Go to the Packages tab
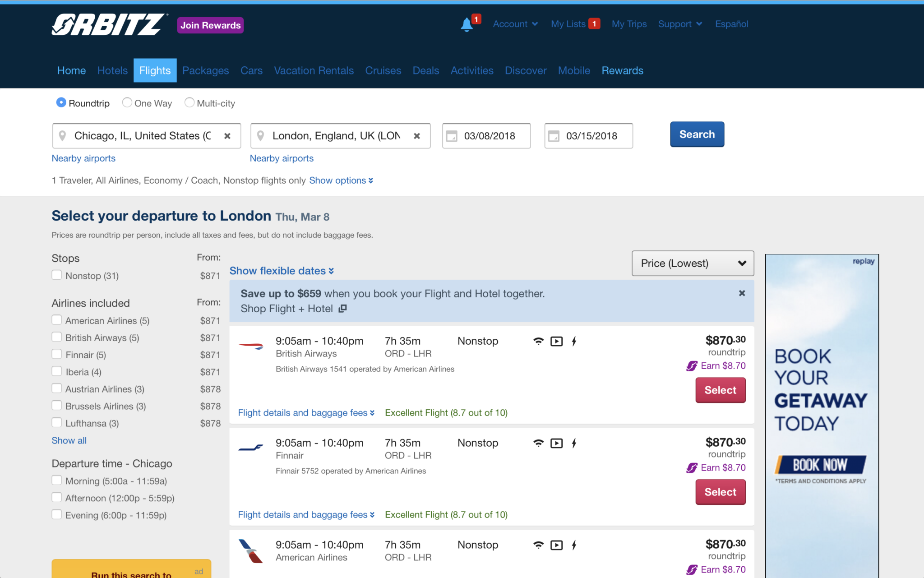924x578 pixels. point(205,70)
